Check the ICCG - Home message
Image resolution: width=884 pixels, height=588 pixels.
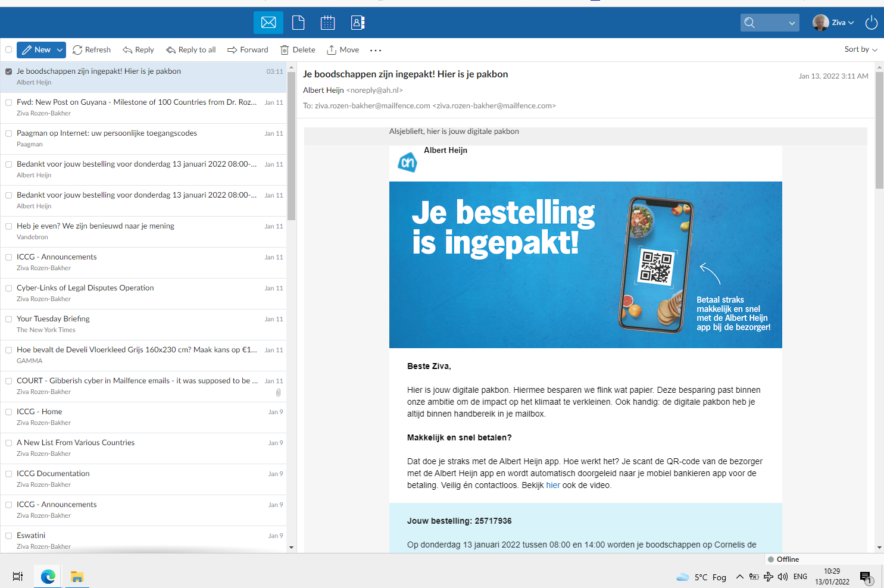(x=9, y=412)
